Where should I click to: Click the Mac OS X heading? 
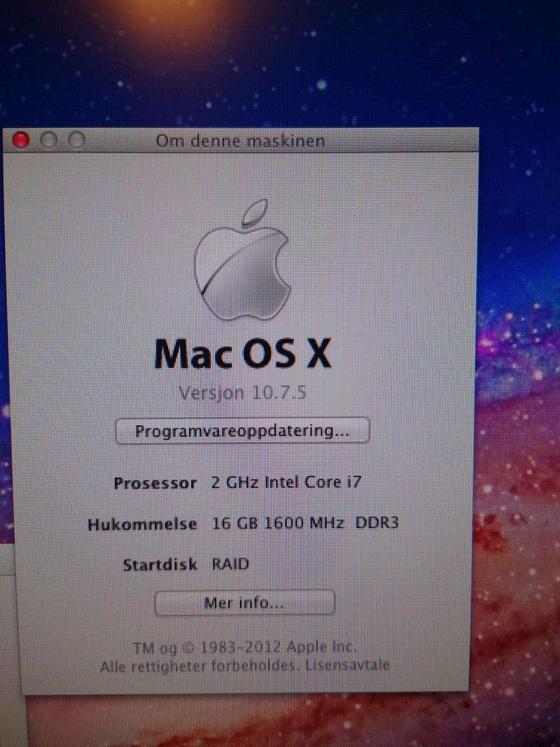click(x=243, y=354)
